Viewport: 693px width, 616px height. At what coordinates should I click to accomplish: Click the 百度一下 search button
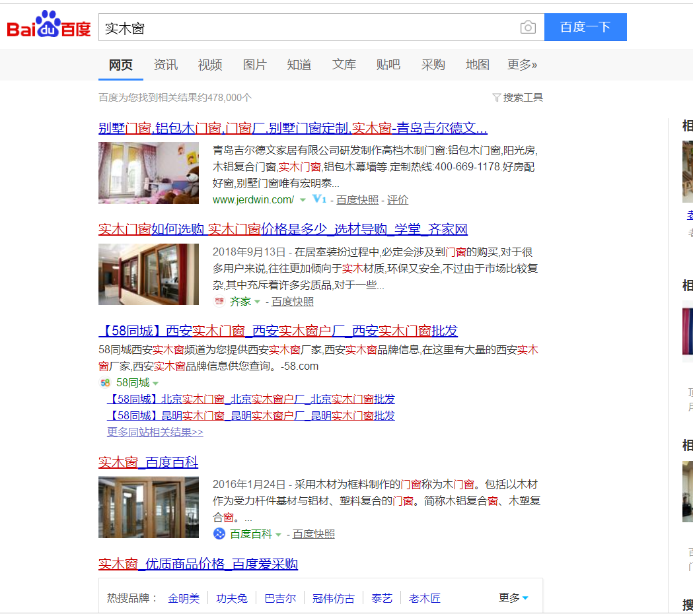point(585,27)
